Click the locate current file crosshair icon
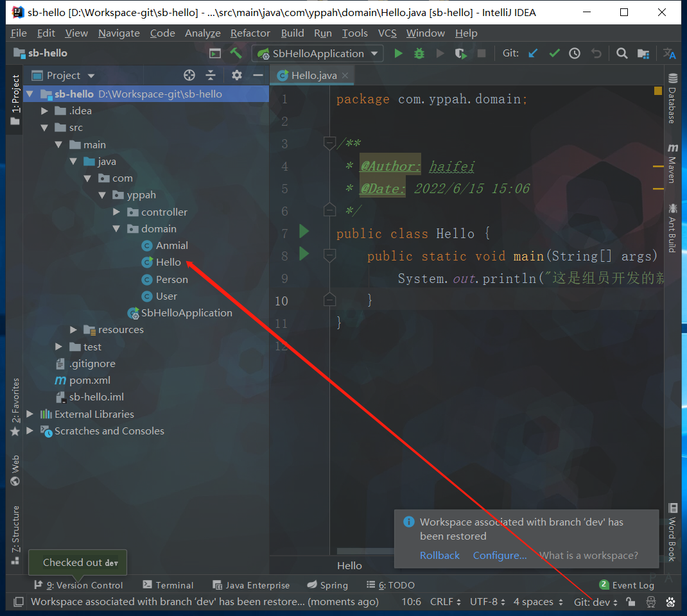The height and width of the screenshot is (616, 687). pyautogui.click(x=189, y=75)
